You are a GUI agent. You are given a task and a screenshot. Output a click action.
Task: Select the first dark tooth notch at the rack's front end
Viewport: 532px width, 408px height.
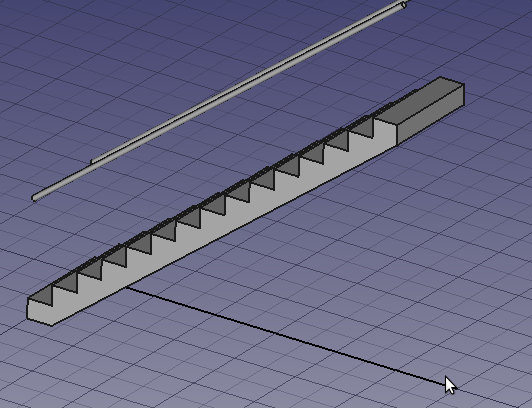pos(40,295)
